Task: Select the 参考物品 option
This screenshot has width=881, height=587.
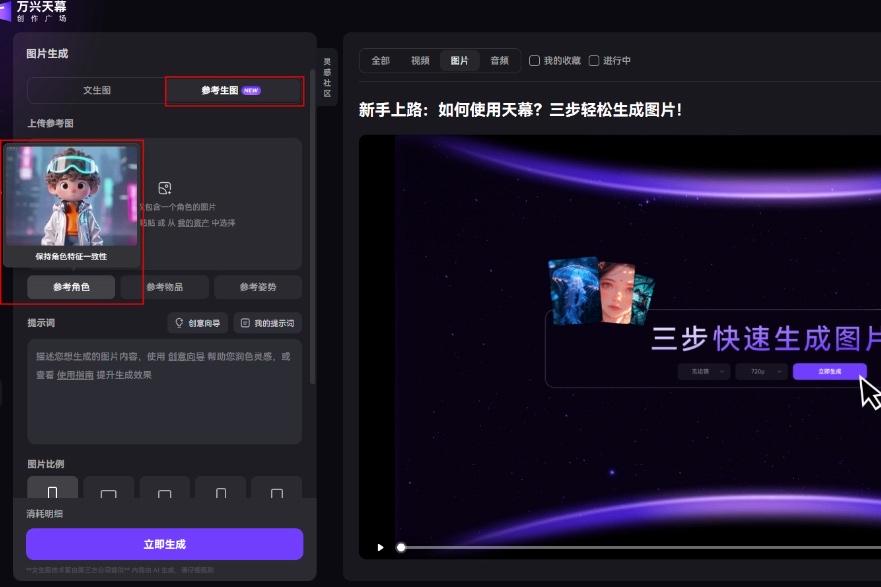Action: (165, 287)
